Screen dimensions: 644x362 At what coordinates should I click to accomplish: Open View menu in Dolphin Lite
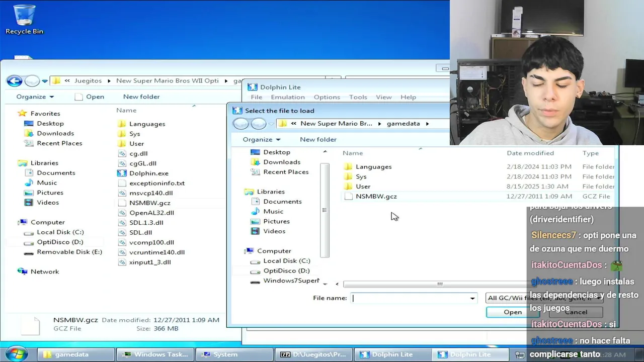(384, 97)
